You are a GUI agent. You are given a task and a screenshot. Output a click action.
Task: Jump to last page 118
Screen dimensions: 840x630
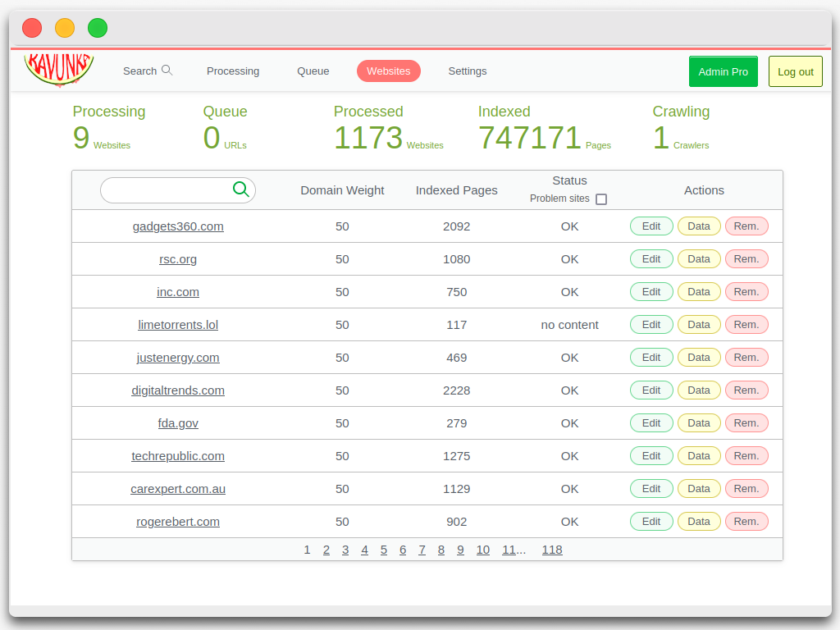(552, 550)
